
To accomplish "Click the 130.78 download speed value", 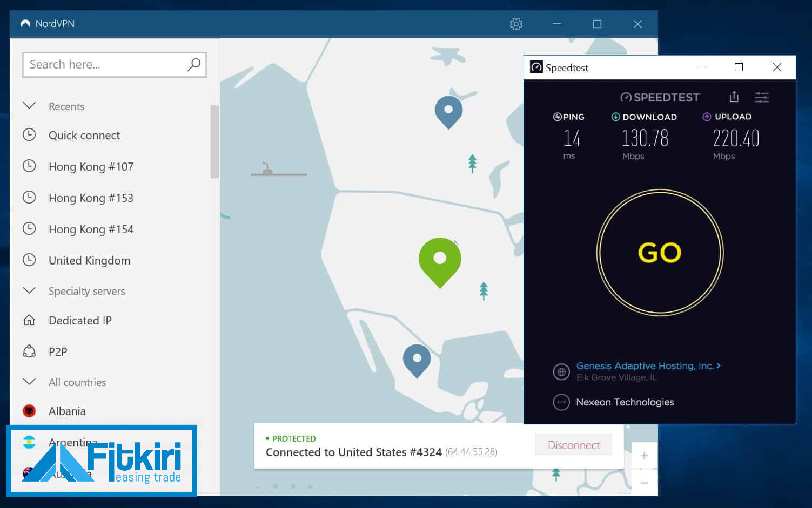I will coord(645,138).
